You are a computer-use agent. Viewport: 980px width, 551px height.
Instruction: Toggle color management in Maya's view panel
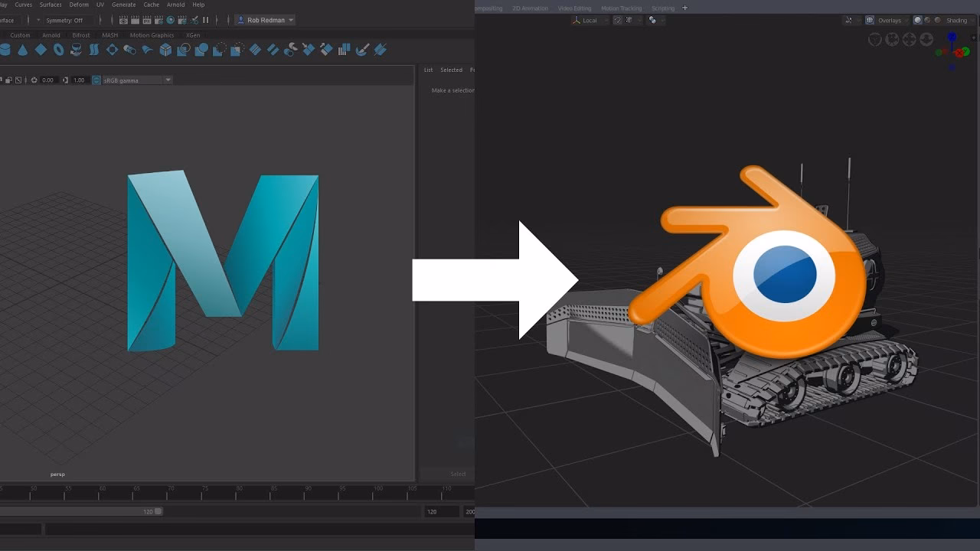[x=96, y=80]
